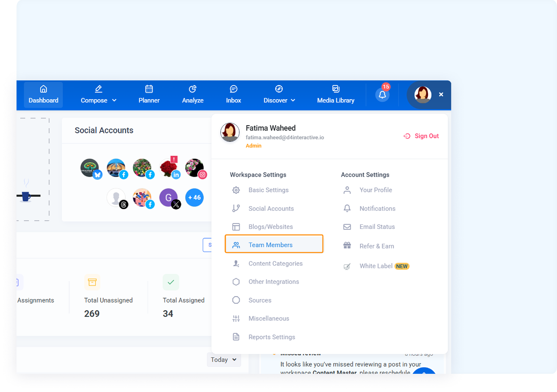Open Other Integrations settings

[274, 282]
